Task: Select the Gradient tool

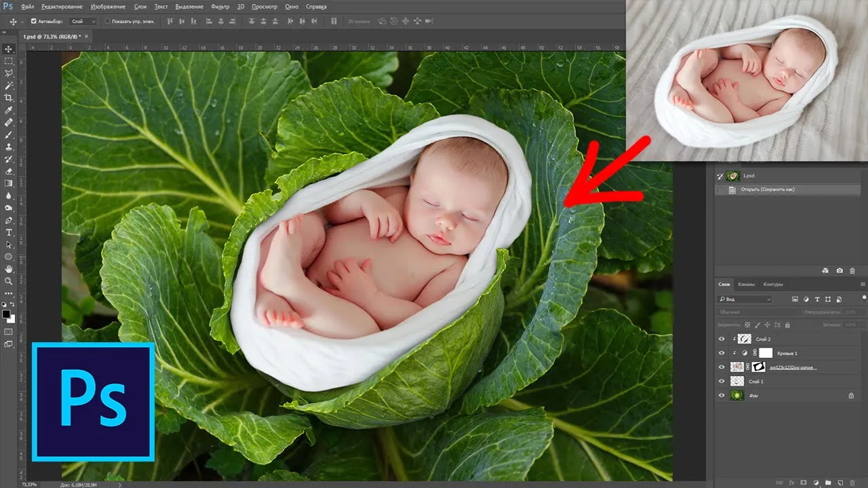Action: (9, 184)
